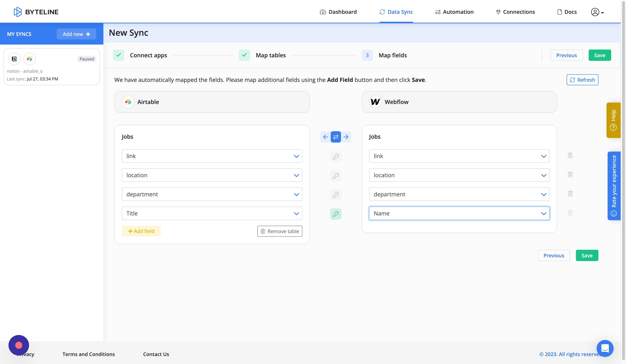Open the Title field dropdown under Airtable Jobs
The height and width of the screenshot is (364, 626).
click(296, 213)
